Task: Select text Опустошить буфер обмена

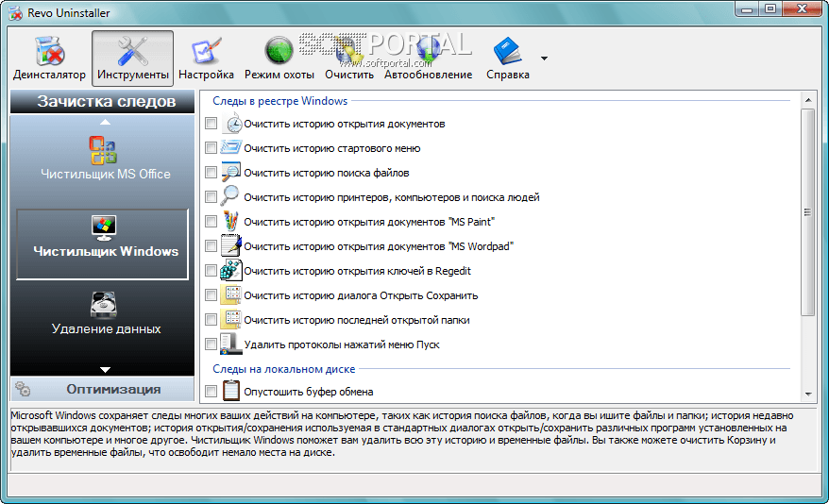Action: (x=308, y=392)
